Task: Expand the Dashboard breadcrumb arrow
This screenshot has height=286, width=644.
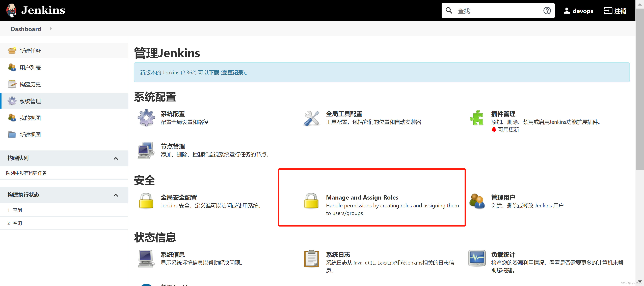Action: click(x=51, y=29)
